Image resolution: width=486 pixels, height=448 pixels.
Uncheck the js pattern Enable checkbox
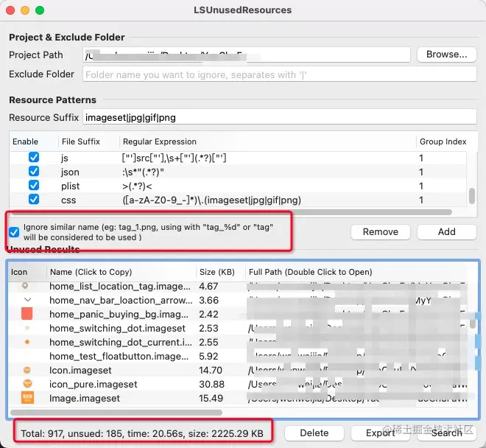[x=34, y=157]
